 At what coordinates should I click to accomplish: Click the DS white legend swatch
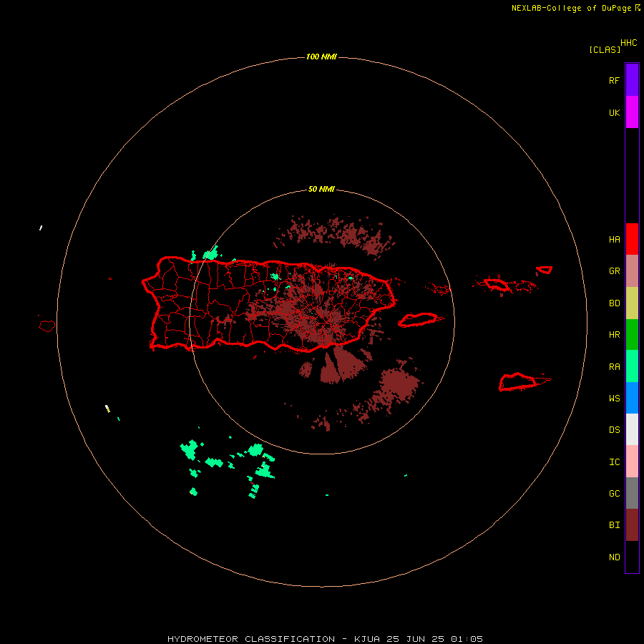click(632, 429)
